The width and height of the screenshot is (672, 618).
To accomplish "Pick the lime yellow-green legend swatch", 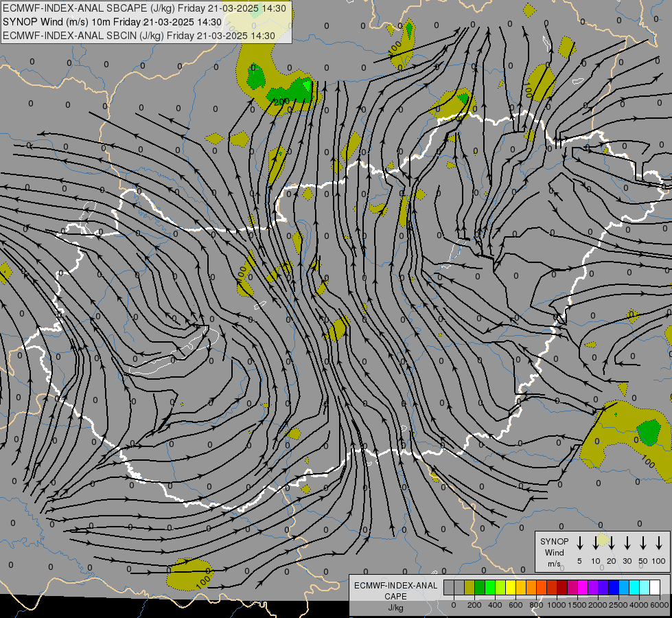I will [500, 587].
